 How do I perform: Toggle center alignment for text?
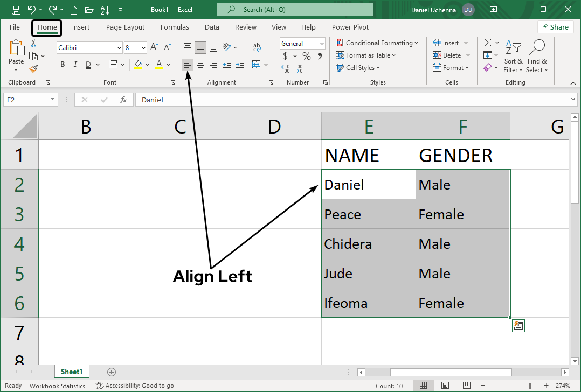click(200, 64)
